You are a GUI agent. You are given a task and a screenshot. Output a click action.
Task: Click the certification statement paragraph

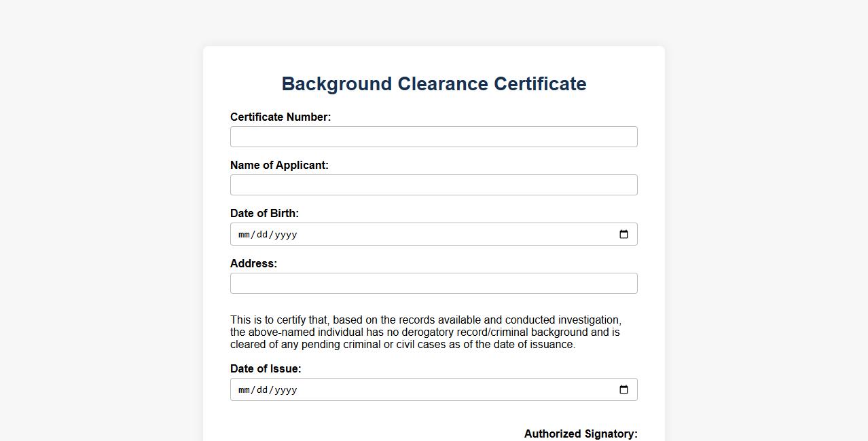point(425,332)
